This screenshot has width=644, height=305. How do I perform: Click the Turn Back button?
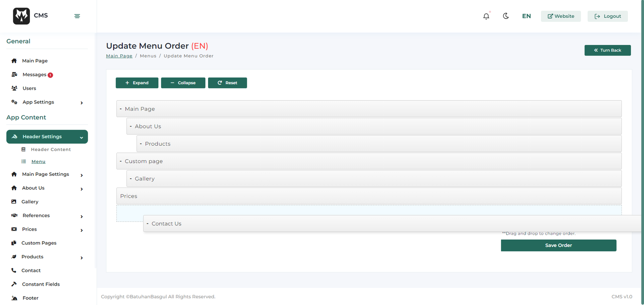click(x=607, y=50)
